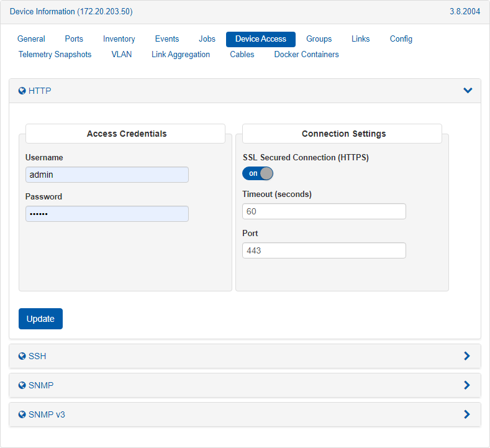This screenshot has width=490, height=448.
Task: Focus the Password field
Action: [x=107, y=214]
